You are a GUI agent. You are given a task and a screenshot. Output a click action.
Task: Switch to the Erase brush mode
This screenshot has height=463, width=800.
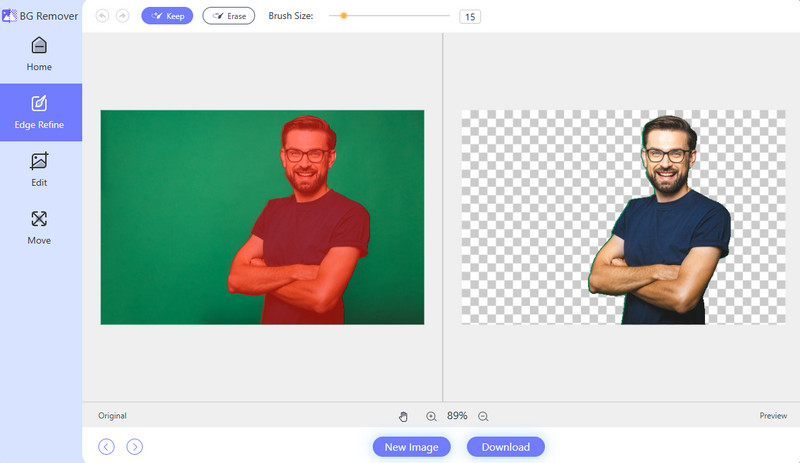(228, 17)
